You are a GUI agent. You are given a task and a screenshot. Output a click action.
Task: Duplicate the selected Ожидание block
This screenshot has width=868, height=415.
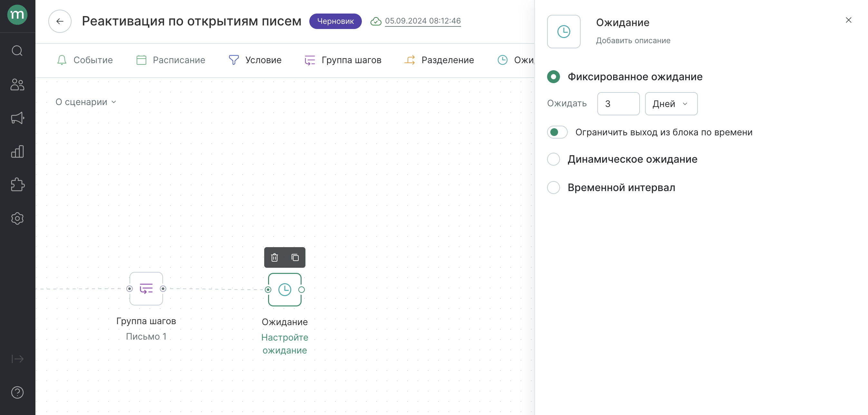[x=295, y=257]
